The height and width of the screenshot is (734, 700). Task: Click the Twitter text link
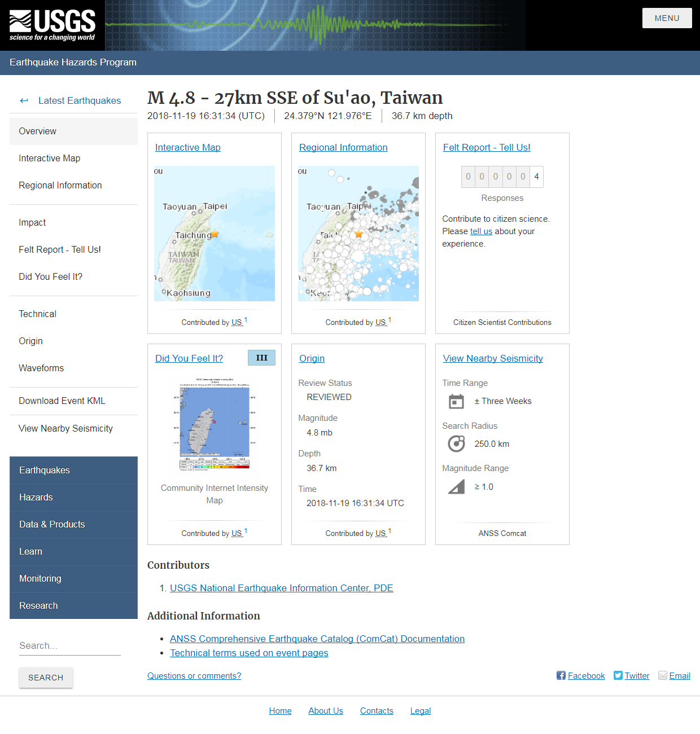coord(637,676)
